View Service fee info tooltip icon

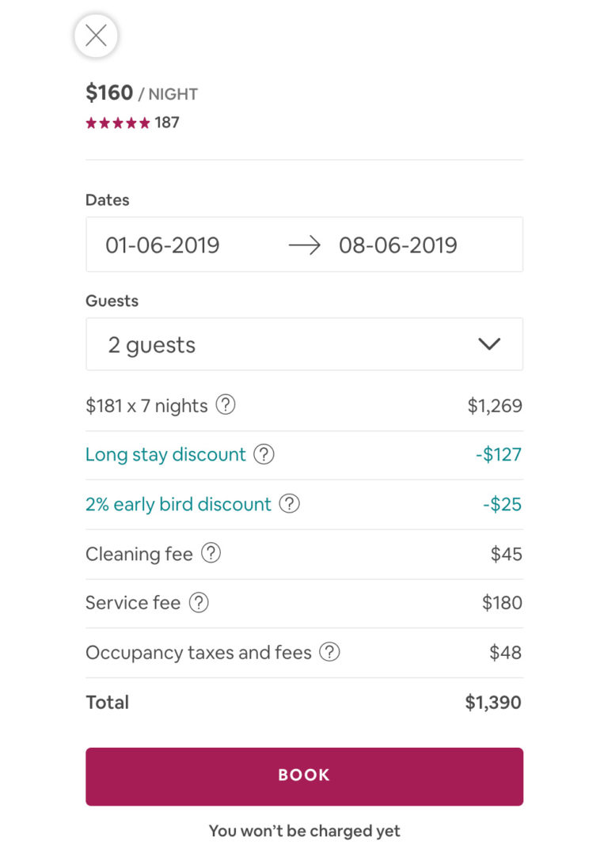199,602
